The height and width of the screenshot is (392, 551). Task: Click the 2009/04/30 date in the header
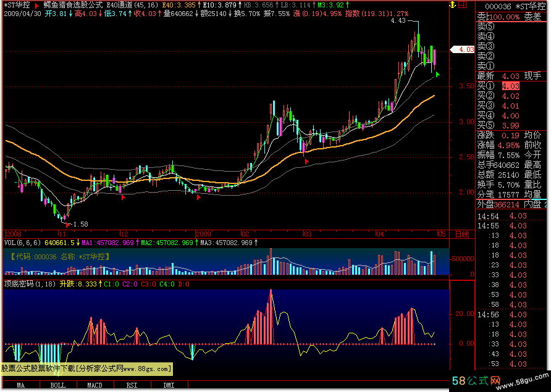(x=22, y=14)
